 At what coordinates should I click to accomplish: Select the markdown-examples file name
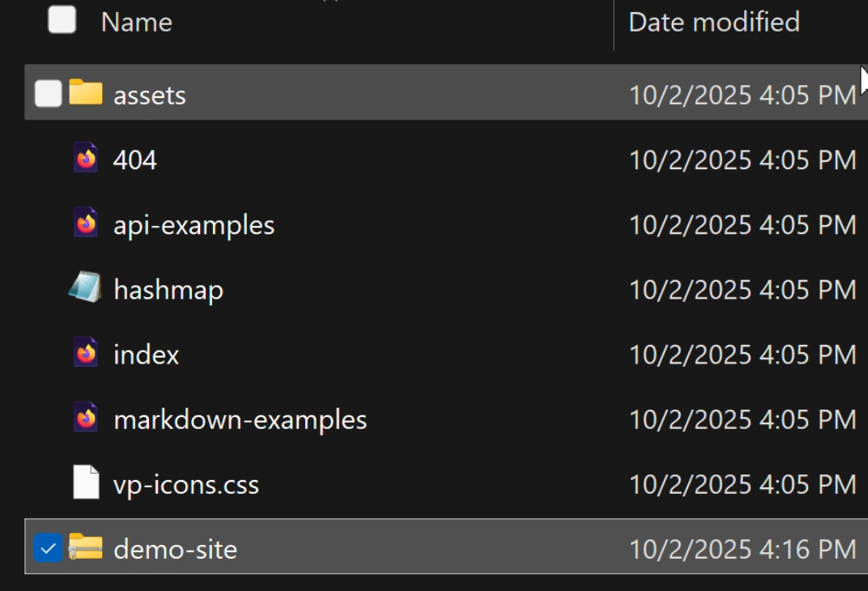tap(240, 419)
